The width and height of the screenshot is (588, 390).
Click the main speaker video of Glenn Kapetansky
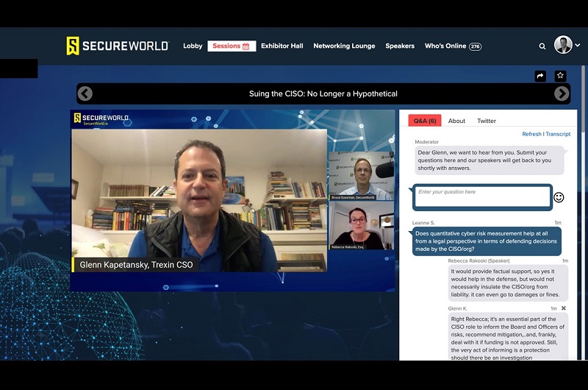(x=199, y=200)
